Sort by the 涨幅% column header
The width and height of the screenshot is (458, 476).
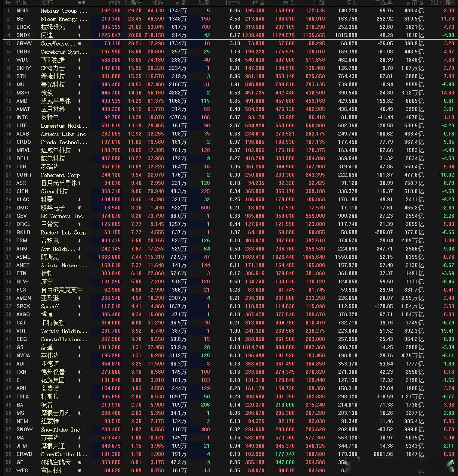134,3
